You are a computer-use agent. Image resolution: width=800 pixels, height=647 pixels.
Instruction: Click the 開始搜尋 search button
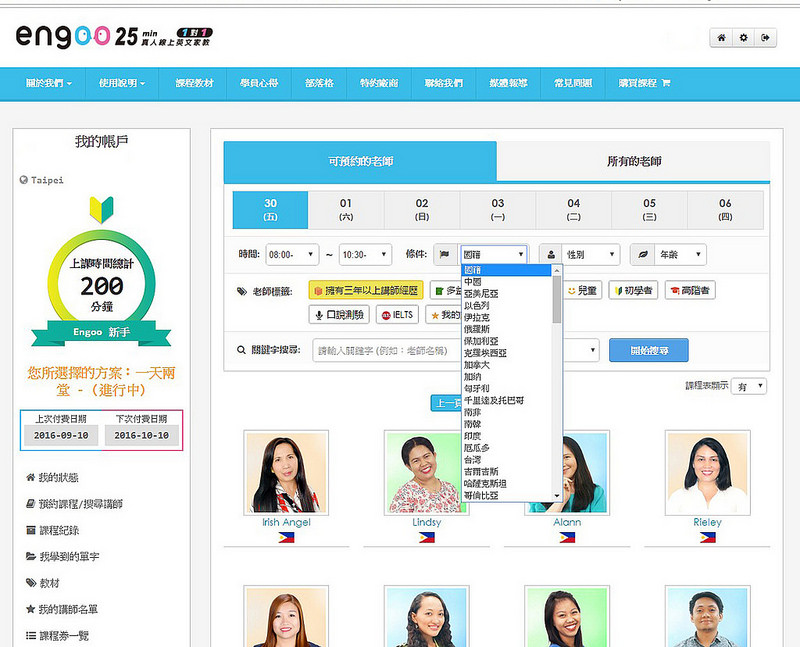(x=648, y=350)
